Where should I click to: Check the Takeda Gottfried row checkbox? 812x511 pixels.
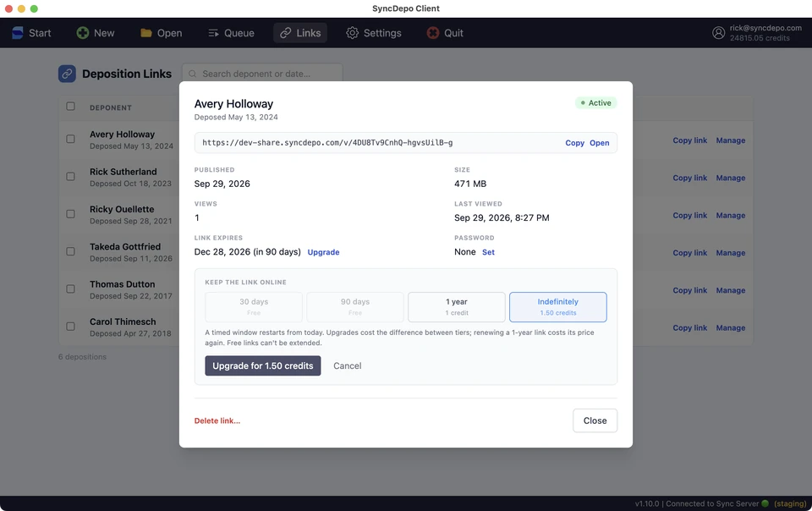(x=70, y=251)
